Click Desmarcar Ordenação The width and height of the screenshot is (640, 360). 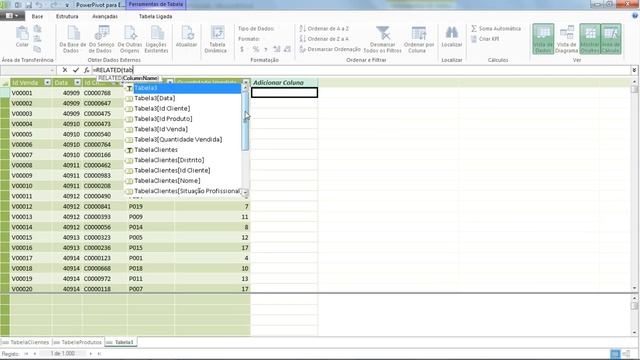[x=330, y=49]
